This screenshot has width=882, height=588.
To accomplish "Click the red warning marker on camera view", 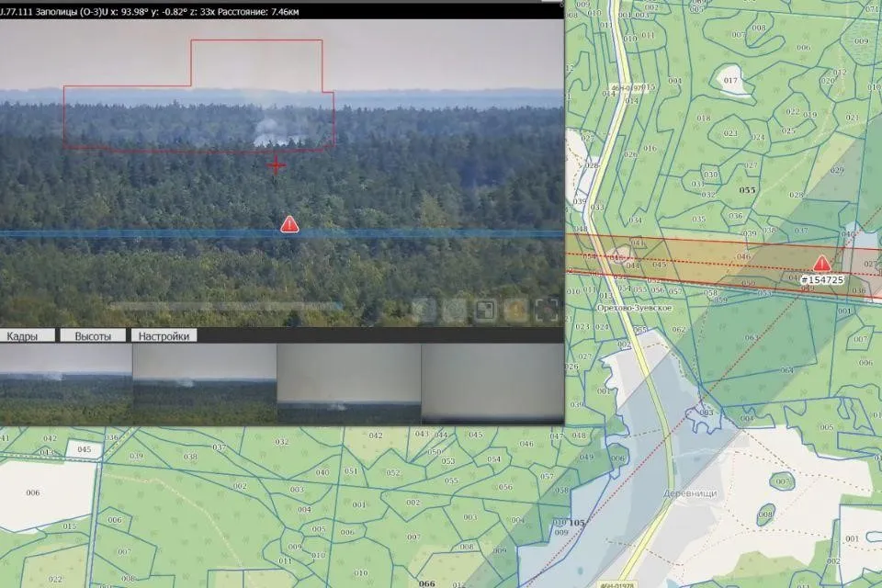I will (x=289, y=223).
